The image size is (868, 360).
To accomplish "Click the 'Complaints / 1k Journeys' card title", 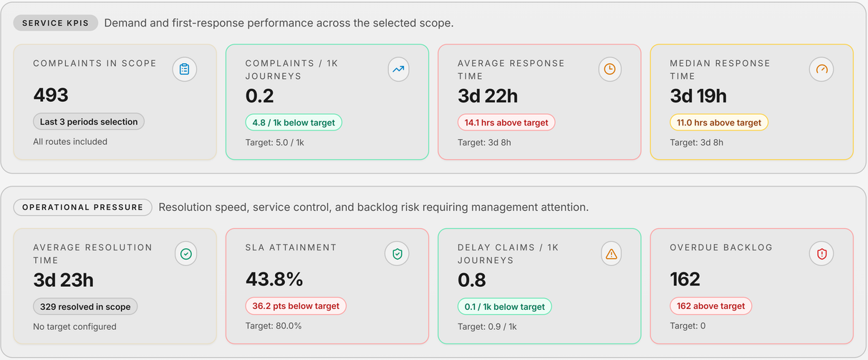I will pyautogui.click(x=291, y=70).
